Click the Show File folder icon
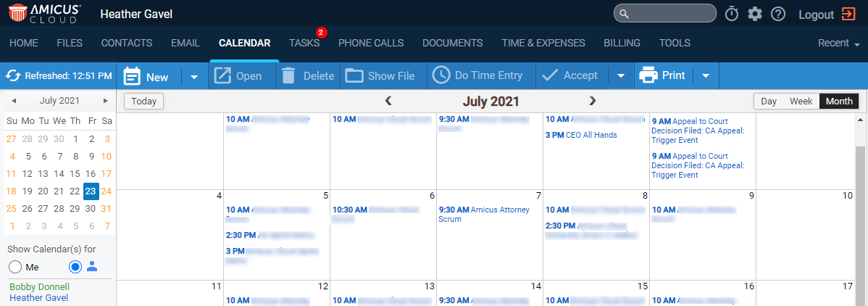The height and width of the screenshot is (306, 868). click(354, 76)
